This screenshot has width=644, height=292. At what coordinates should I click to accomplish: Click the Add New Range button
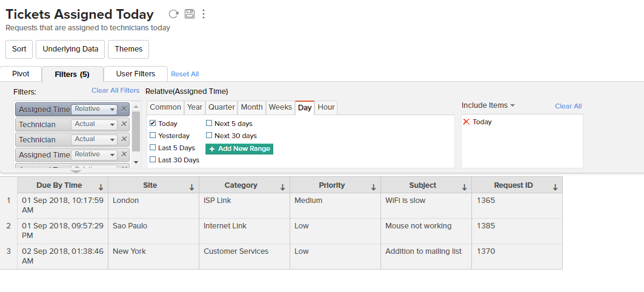(239, 148)
